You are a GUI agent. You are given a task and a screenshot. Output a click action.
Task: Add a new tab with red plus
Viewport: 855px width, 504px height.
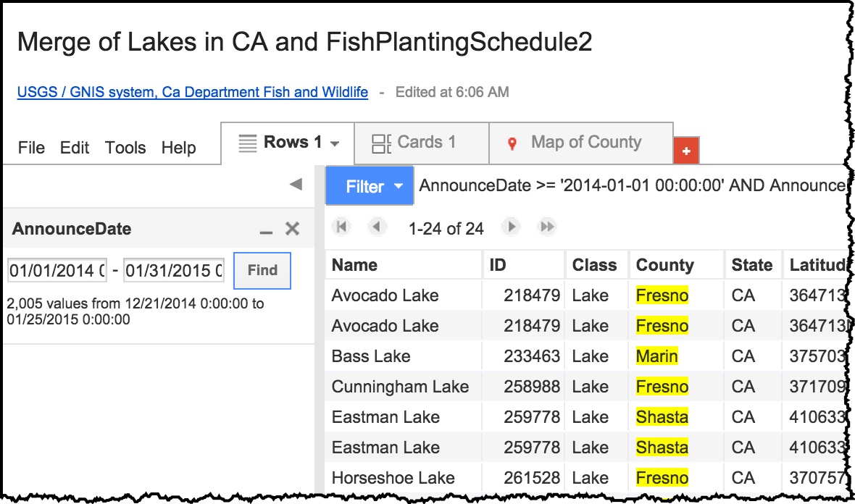(686, 151)
